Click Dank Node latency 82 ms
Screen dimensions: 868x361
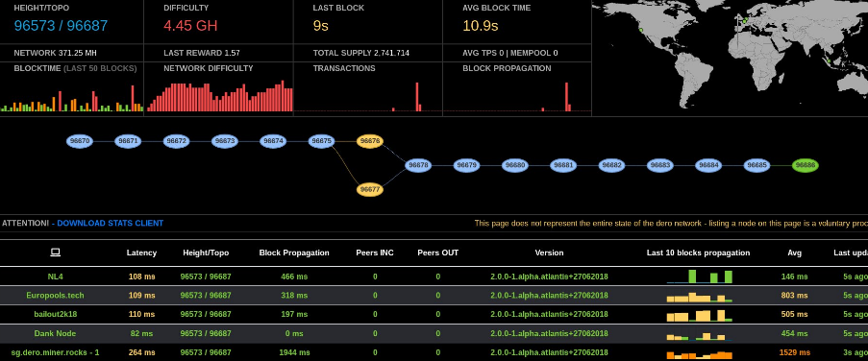tap(141, 333)
